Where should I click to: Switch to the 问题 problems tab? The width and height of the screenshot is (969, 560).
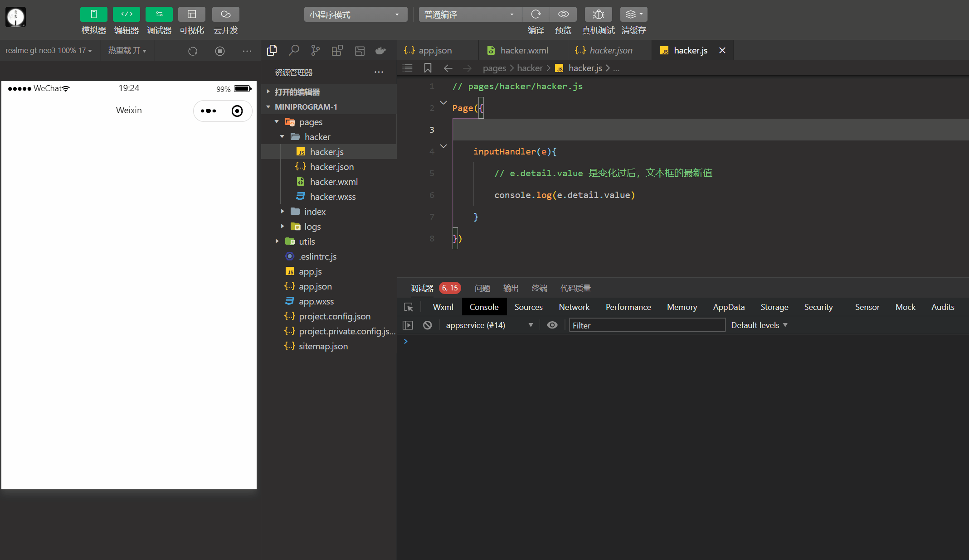(482, 288)
